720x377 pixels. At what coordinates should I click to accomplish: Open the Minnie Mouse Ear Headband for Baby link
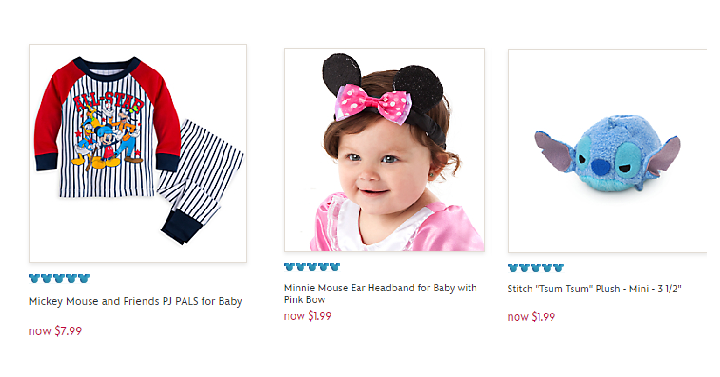(x=380, y=293)
